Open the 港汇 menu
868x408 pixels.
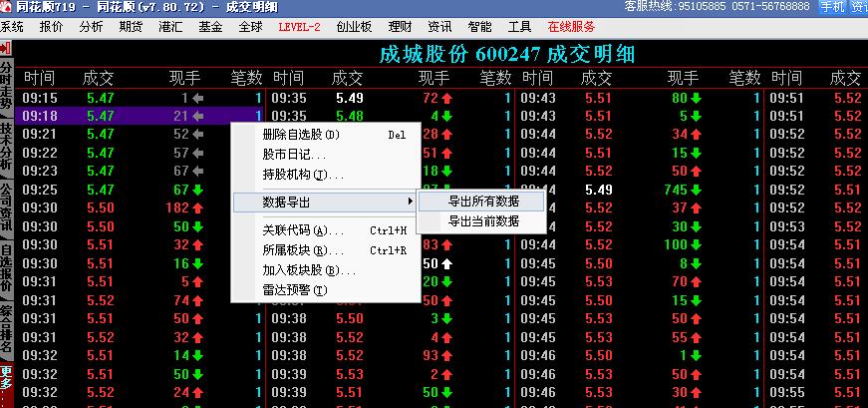point(170,27)
